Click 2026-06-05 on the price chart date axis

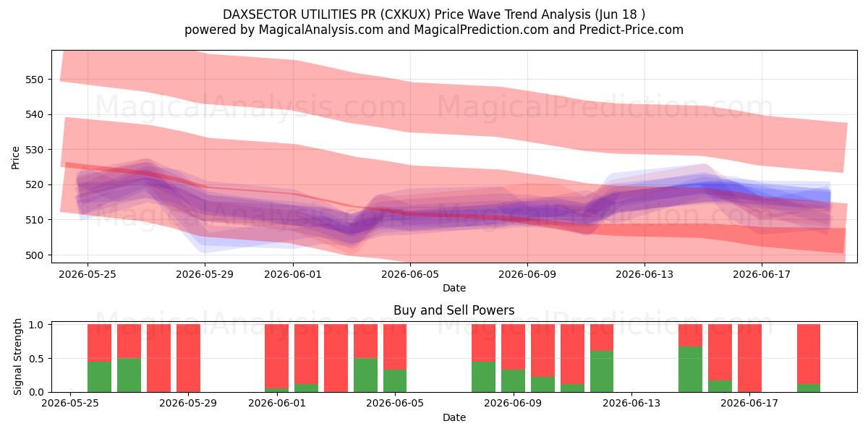(410, 274)
